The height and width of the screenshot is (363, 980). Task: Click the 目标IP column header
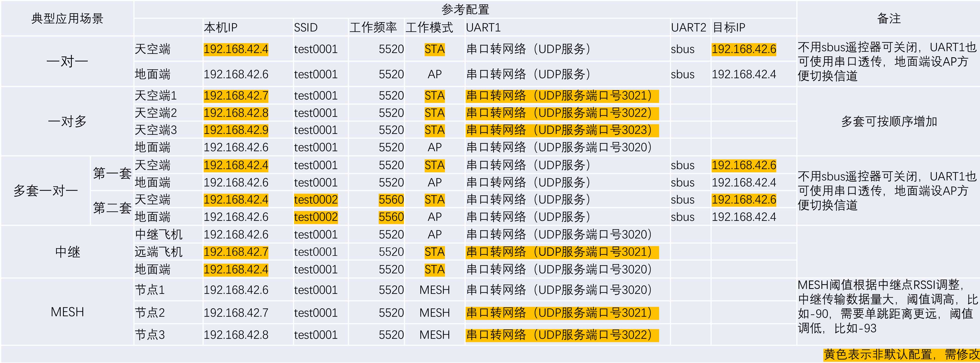pyautogui.click(x=729, y=27)
